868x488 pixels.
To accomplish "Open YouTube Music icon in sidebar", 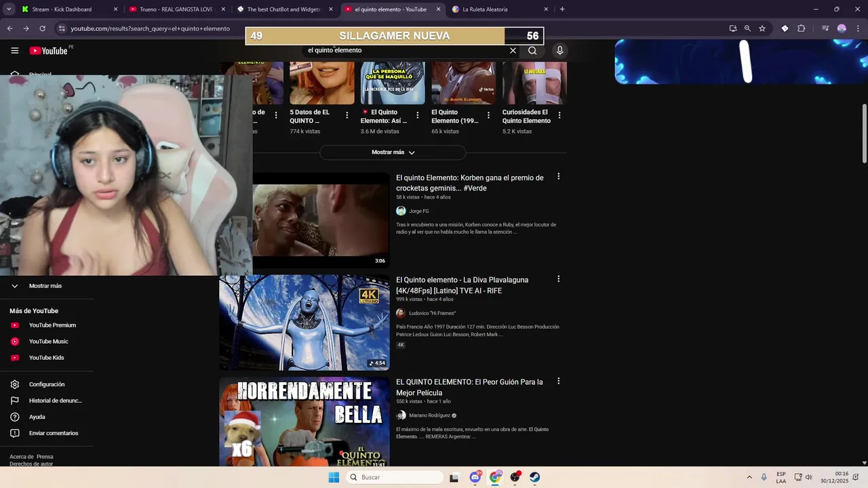I will pyautogui.click(x=15, y=342).
